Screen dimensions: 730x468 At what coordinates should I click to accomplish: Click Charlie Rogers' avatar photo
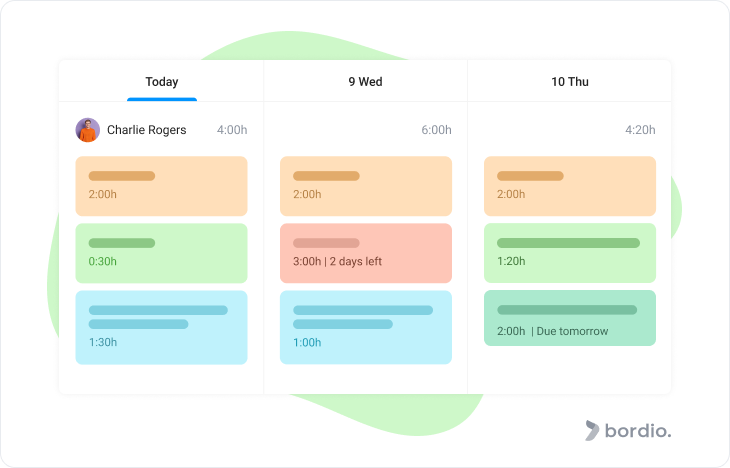[88, 130]
